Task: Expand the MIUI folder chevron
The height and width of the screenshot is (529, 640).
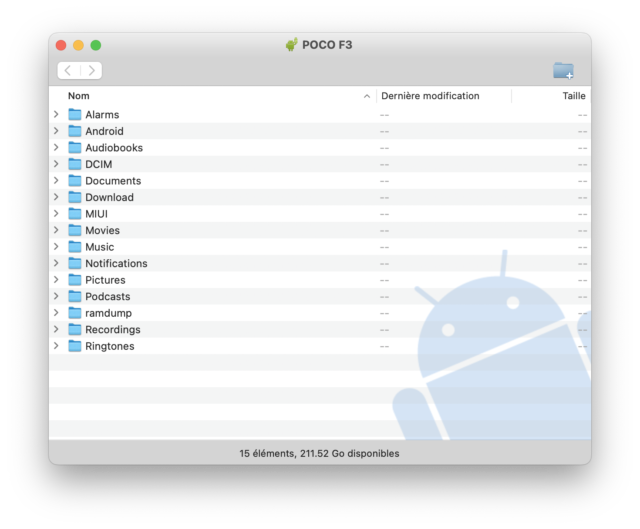Action: click(x=56, y=213)
